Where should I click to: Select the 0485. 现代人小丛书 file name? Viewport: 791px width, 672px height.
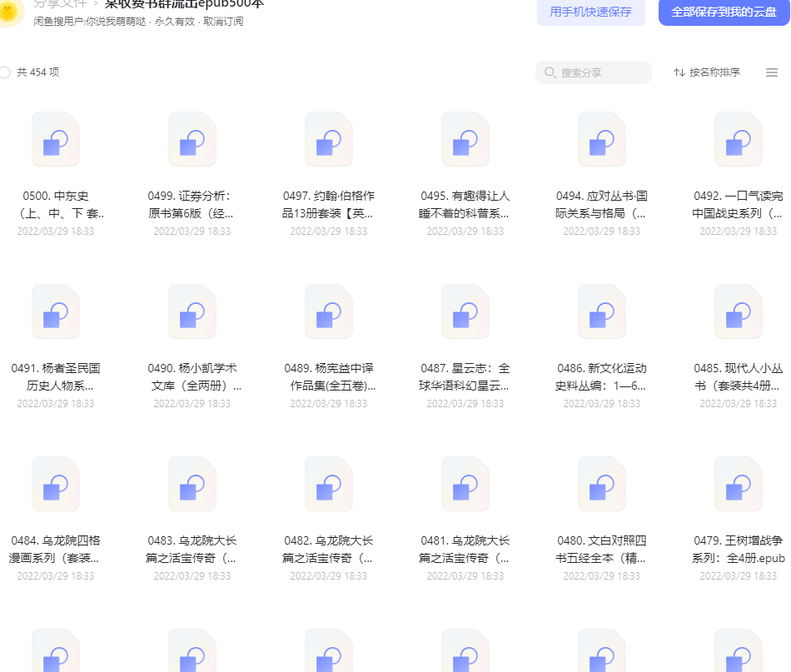click(738, 377)
